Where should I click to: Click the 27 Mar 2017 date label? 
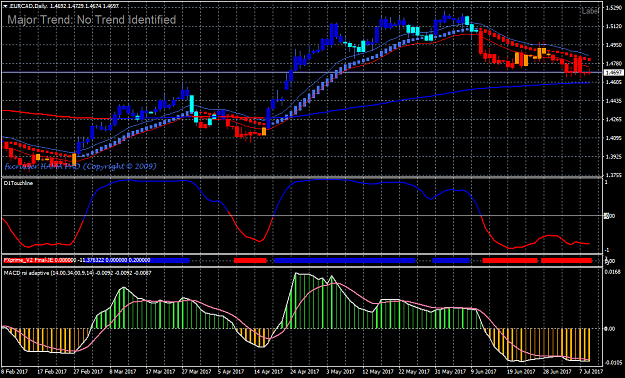tap(198, 371)
